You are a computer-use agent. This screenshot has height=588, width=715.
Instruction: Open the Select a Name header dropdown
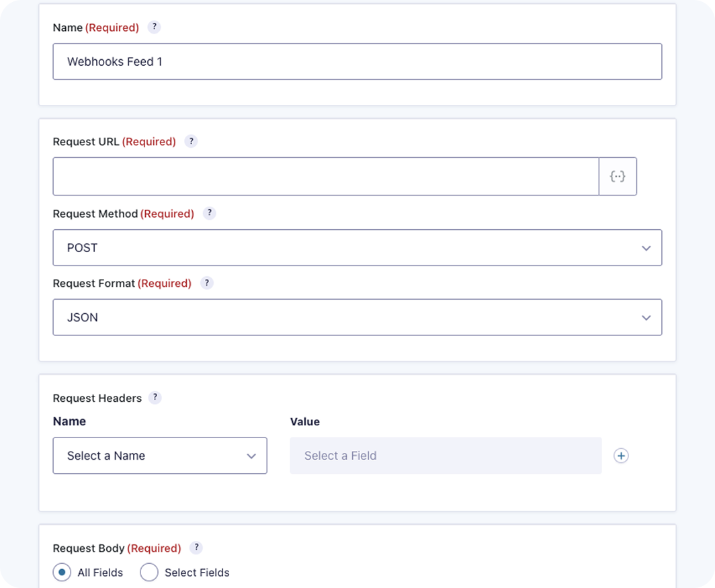160,456
